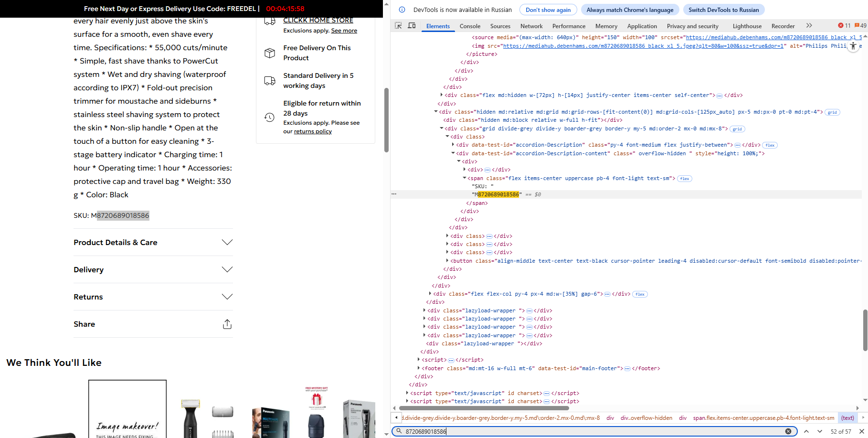This screenshot has width=868, height=438.
Task: Open the red error count indicator
Action: tap(844, 26)
